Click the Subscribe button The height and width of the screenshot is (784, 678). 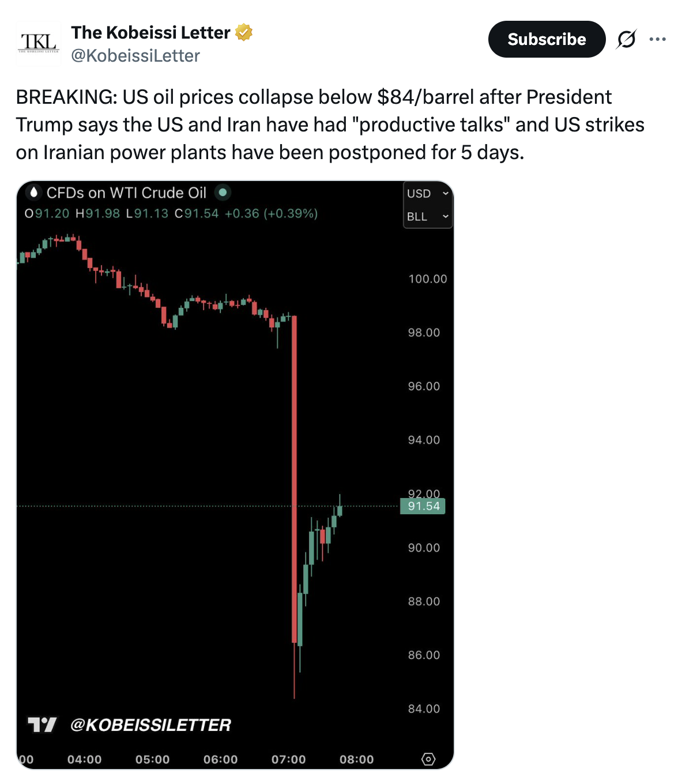(547, 39)
